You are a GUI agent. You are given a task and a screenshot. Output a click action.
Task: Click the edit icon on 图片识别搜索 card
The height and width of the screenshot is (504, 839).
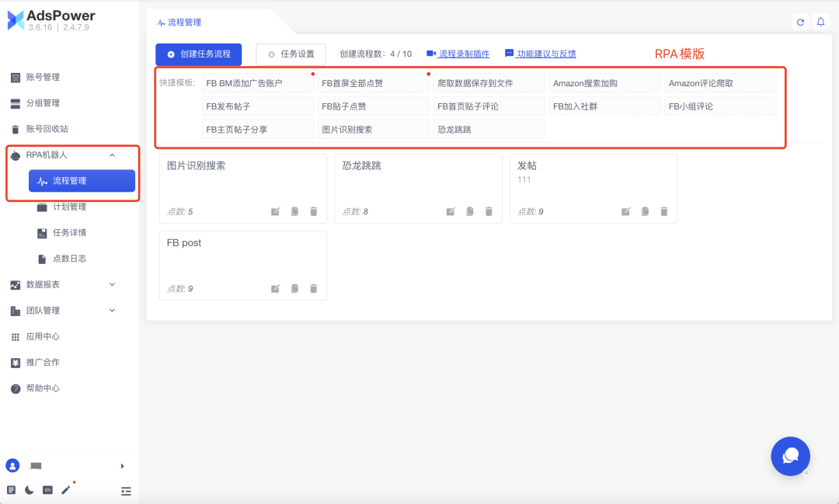tap(275, 211)
